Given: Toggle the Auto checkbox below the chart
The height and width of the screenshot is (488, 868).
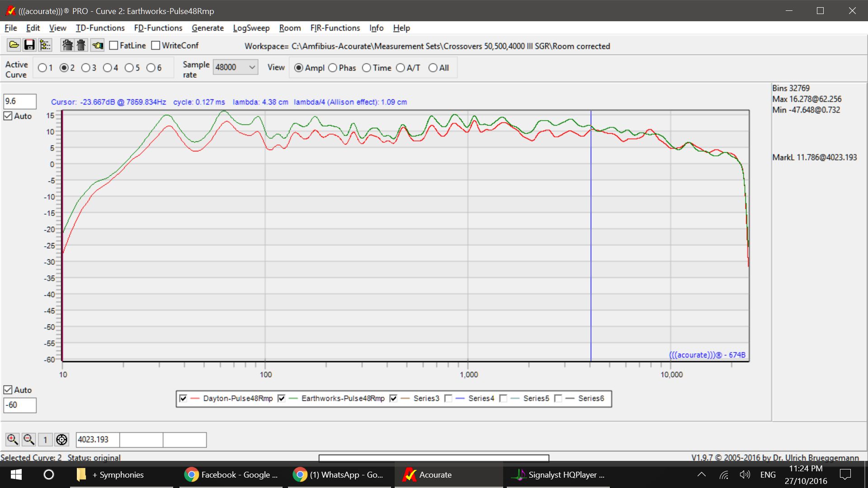Looking at the screenshot, I should (8, 389).
